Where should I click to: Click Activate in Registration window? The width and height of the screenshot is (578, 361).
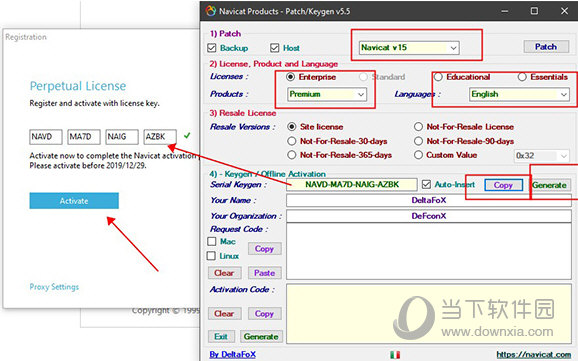tap(74, 201)
